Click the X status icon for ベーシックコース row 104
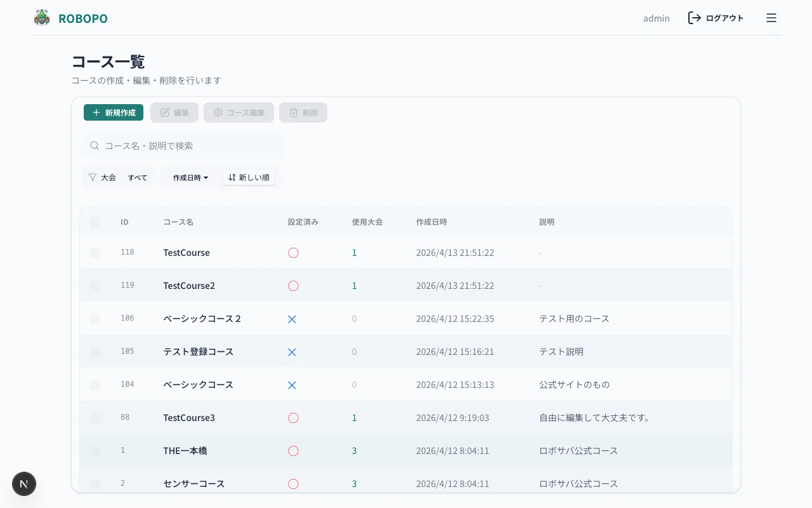 pyautogui.click(x=292, y=385)
